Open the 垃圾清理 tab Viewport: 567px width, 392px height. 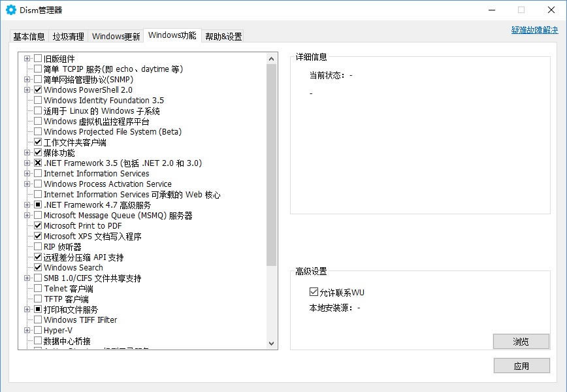69,37
